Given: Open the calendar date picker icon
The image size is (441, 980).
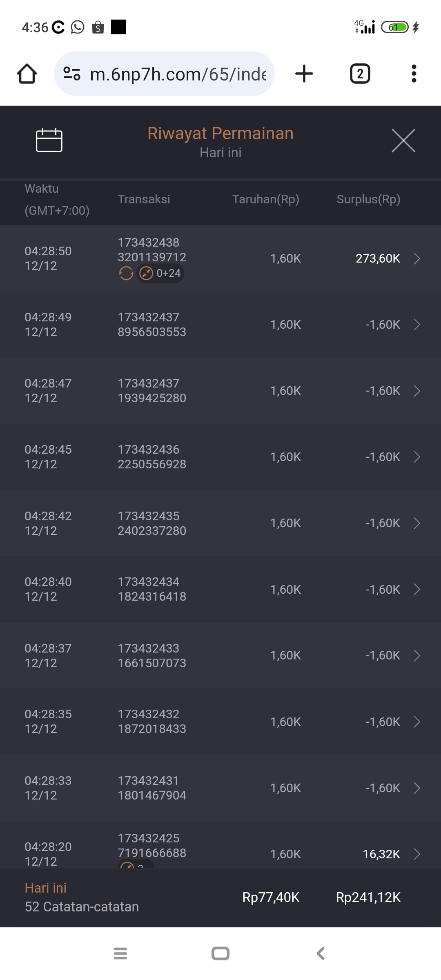Looking at the screenshot, I should coord(49,140).
